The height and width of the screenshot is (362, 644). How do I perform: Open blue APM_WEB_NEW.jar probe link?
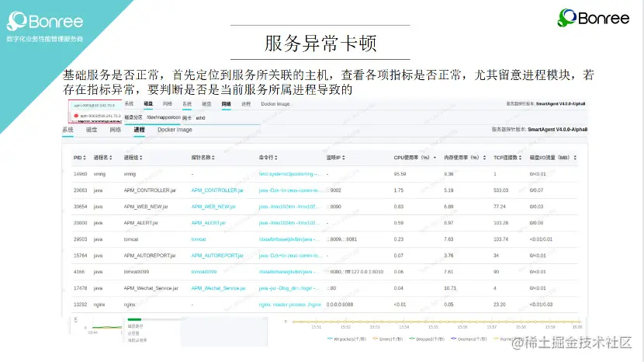[x=213, y=207]
